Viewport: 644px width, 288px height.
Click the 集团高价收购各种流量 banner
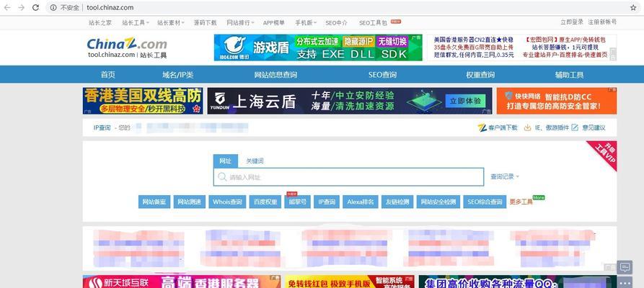click(x=518, y=282)
